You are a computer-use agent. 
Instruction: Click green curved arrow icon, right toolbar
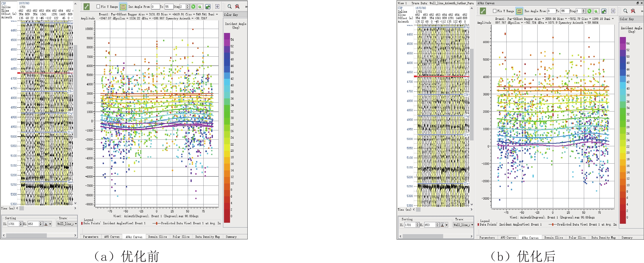click(x=604, y=11)
